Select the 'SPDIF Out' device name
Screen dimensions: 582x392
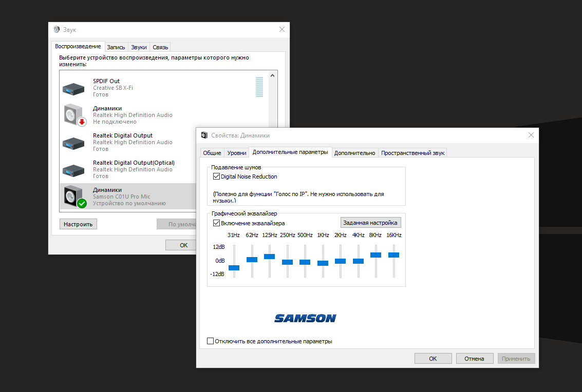point(106,81)
